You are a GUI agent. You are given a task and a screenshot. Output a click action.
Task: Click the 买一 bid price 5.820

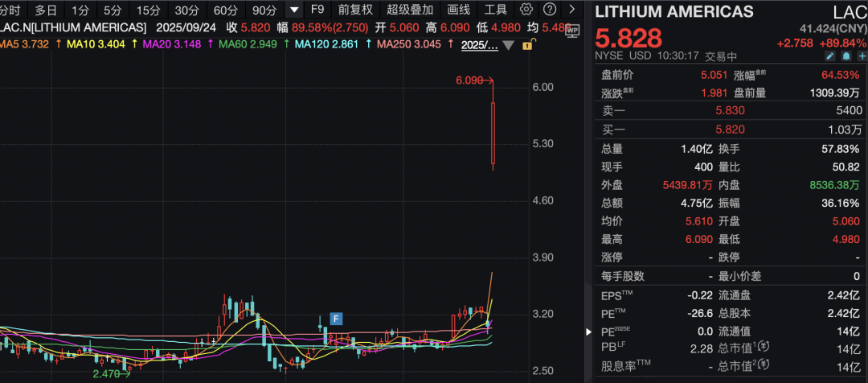coord(730,130)
